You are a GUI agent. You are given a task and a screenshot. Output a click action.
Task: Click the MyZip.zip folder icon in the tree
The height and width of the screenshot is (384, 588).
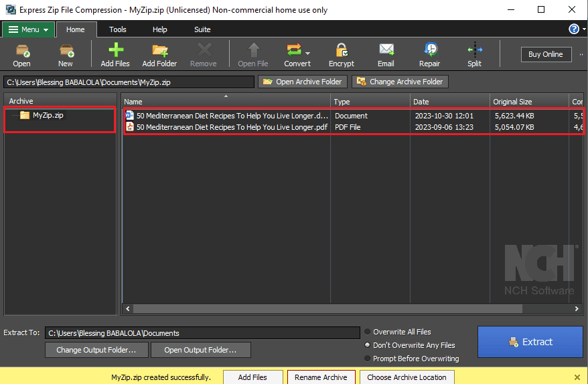(x=25, y=115)
